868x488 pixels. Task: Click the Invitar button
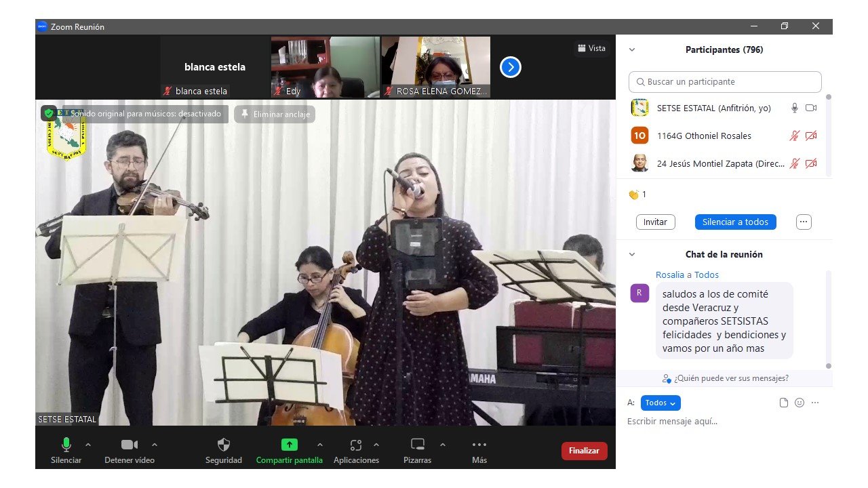655,222
